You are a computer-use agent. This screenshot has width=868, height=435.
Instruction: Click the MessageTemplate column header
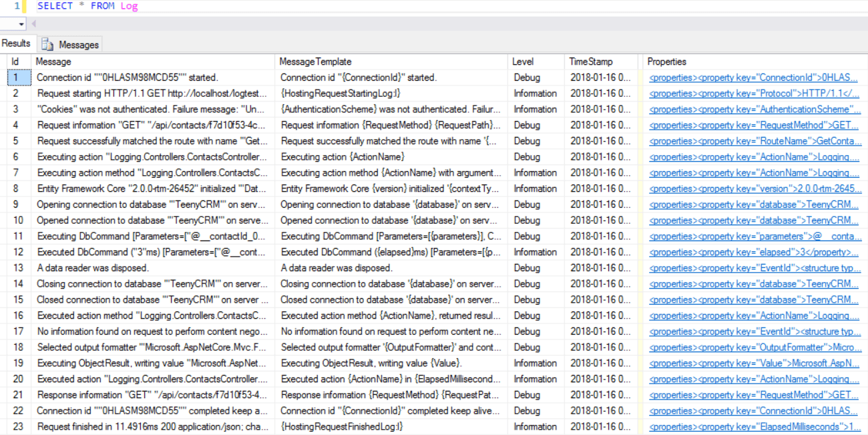tap(315, 61)
